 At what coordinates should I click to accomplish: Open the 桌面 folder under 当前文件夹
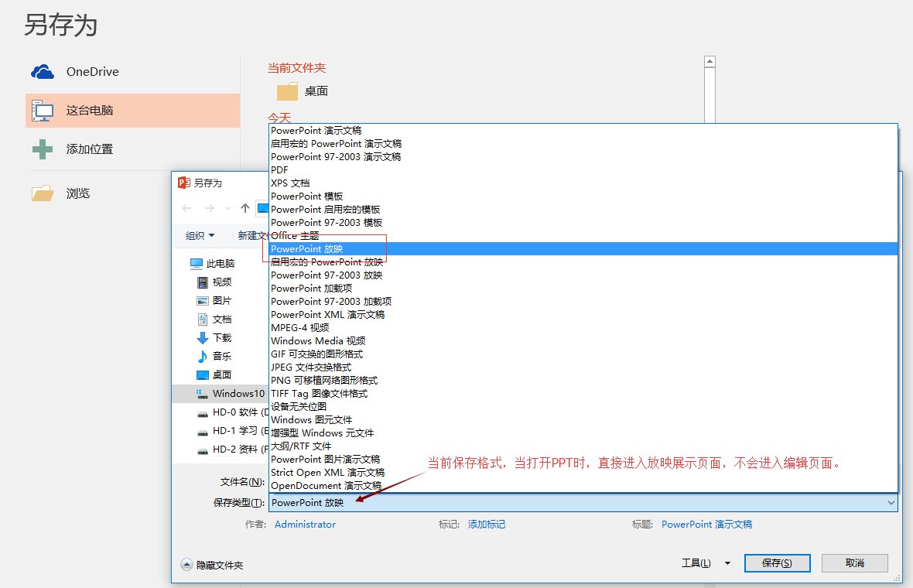(303, 91)
